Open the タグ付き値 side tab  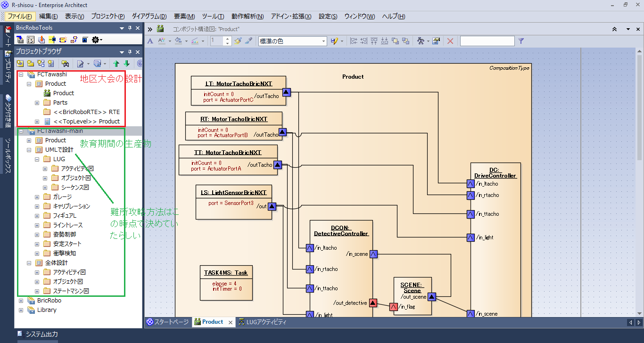8,111
